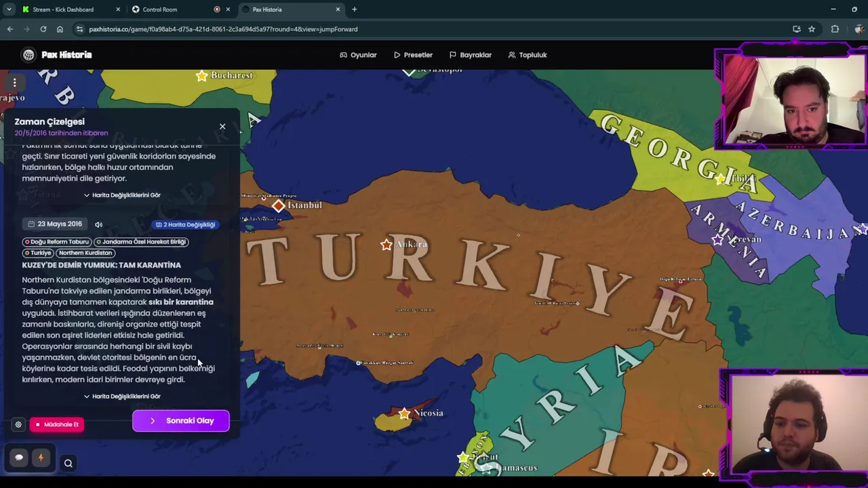Close the Zaman Çizelgesi panel
Screen dimensions: 868x488
tap(222, 127)
